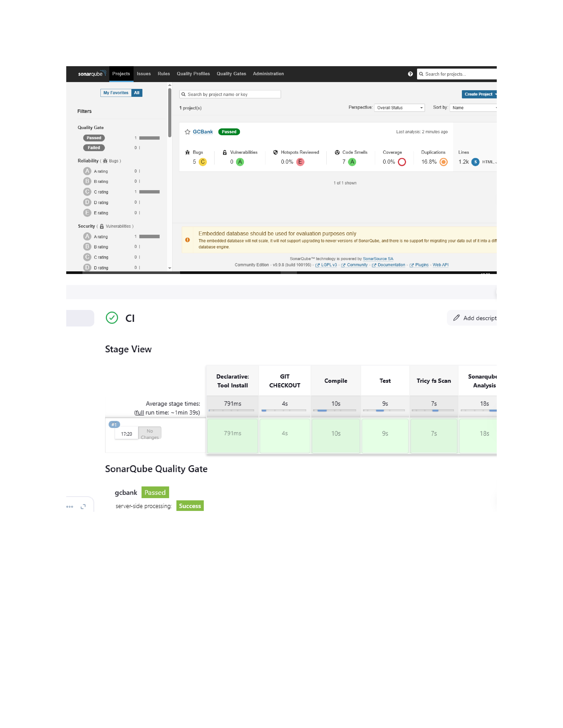Open the Sort by Name dropdown
563x728 pixels.
(x=473, y=108)
